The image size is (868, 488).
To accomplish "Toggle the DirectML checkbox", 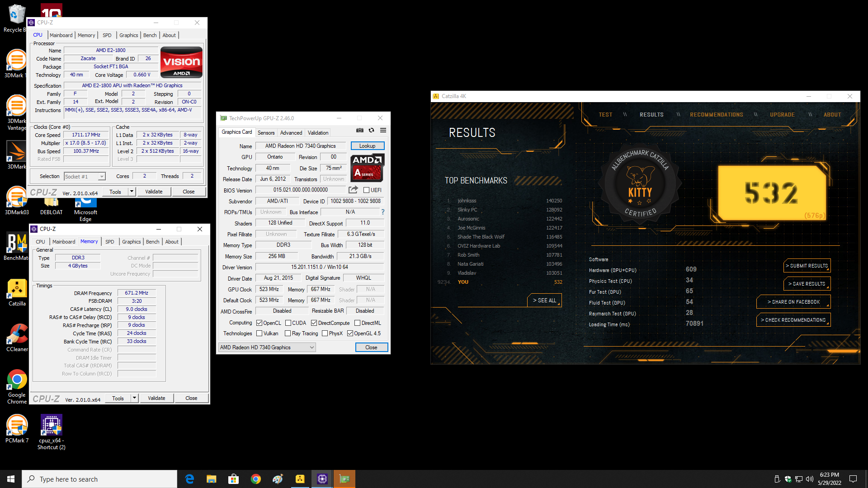I will (x=357, y=323).
